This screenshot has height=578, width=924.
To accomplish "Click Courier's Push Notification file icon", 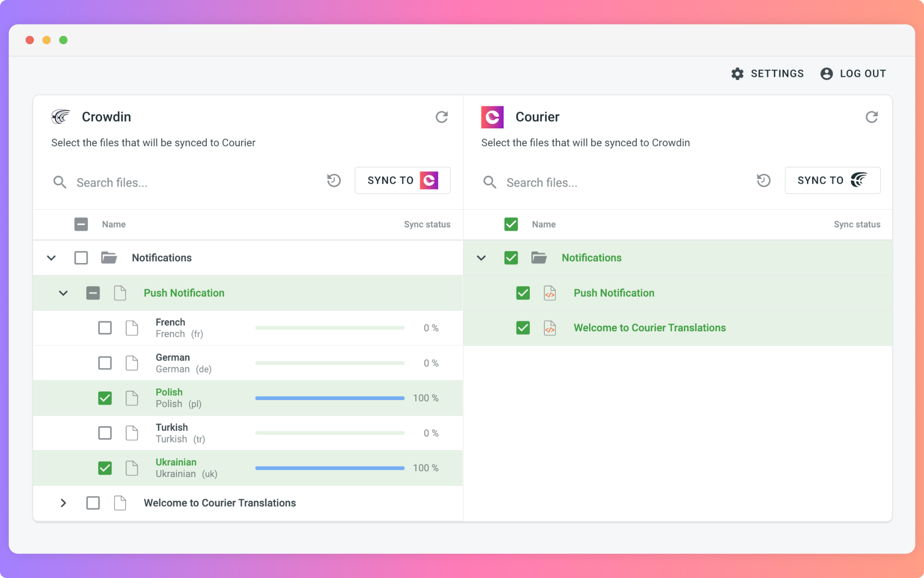I will click(550, 293).
